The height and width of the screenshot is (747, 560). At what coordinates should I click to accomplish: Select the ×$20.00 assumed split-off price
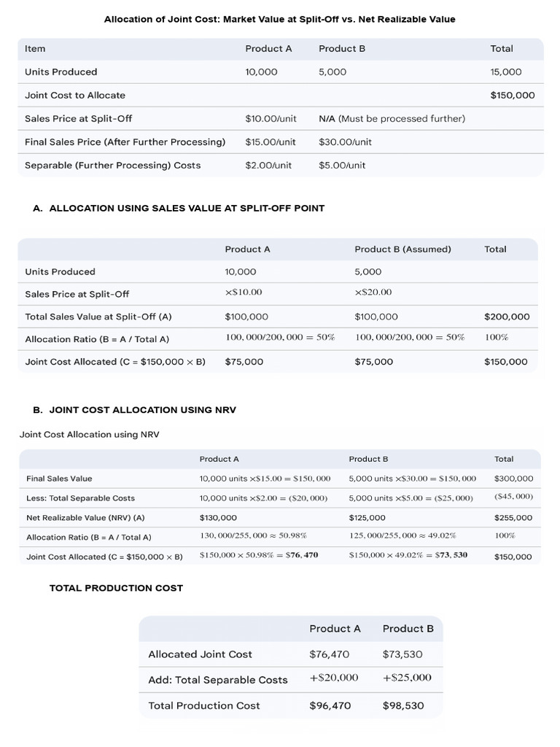tap(373, 292)
